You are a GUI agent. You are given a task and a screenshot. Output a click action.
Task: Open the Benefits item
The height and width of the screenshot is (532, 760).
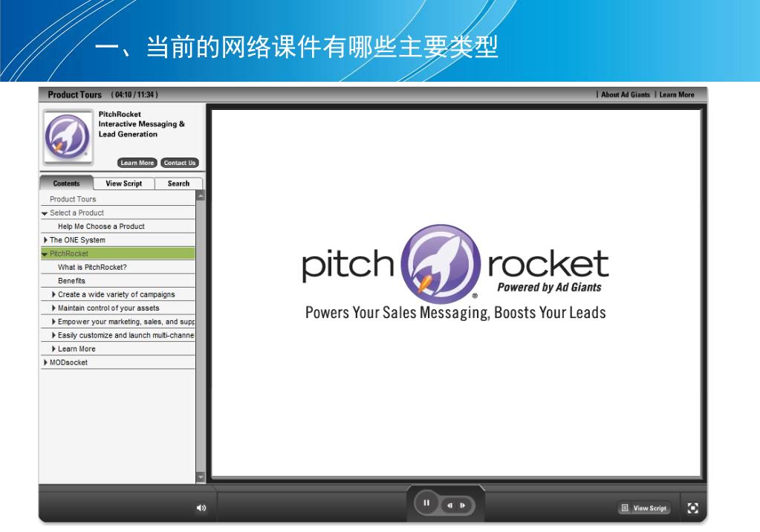point(118,280)
